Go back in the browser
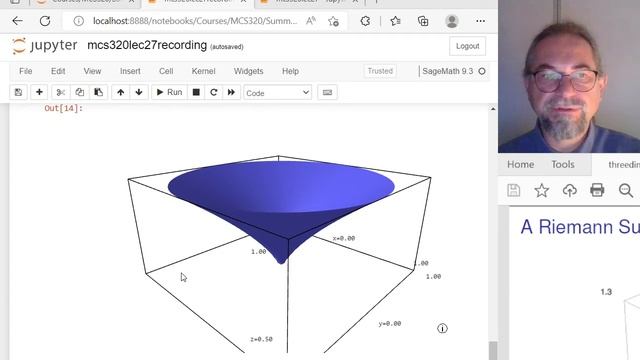640x360 pixels. (18, 21)
